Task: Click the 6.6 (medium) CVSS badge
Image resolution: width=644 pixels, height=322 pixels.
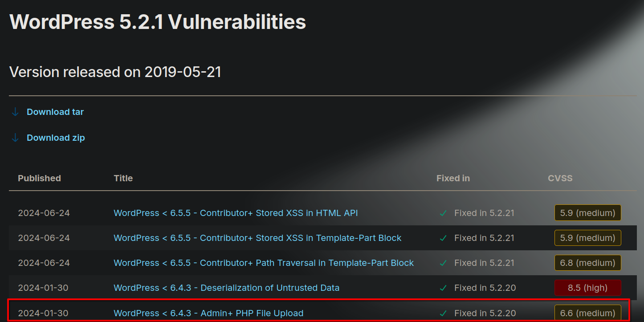Action: 587,313
